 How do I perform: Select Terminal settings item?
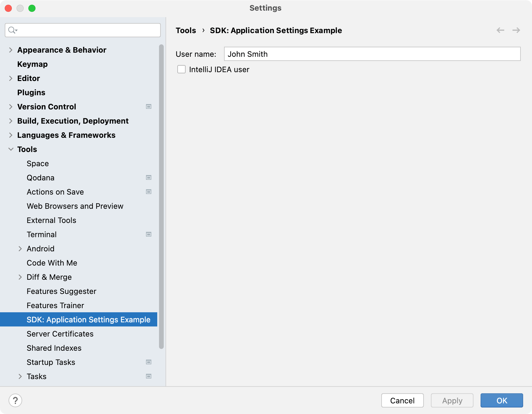pos(42,235)
